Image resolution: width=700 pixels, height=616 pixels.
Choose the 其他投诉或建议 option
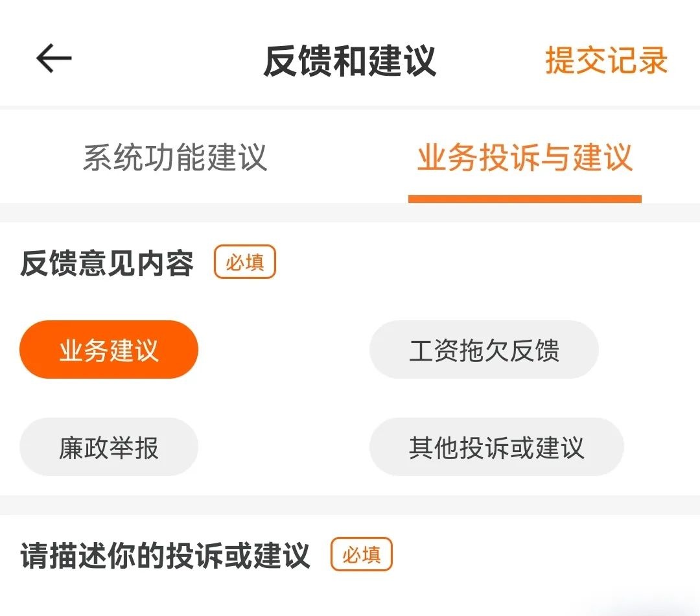[496, 447]
